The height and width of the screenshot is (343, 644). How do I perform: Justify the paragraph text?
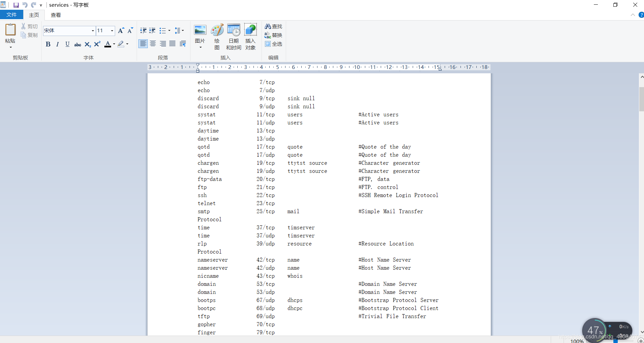(x=172, y=44)
